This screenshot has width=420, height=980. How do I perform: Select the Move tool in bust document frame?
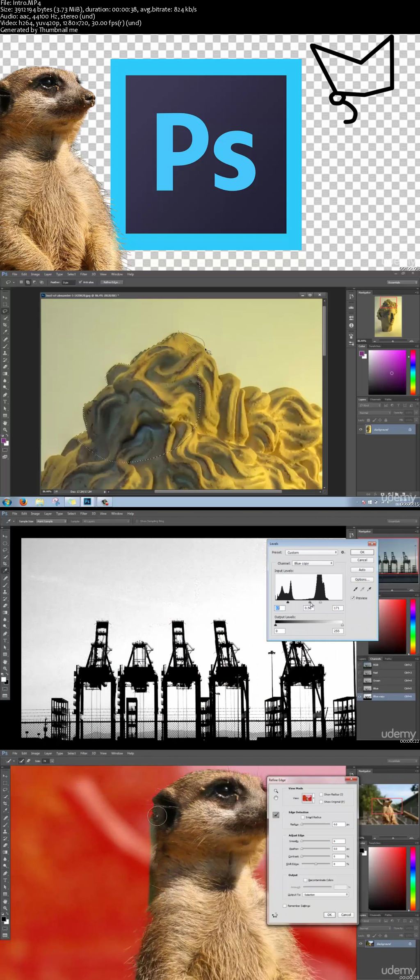5,297
